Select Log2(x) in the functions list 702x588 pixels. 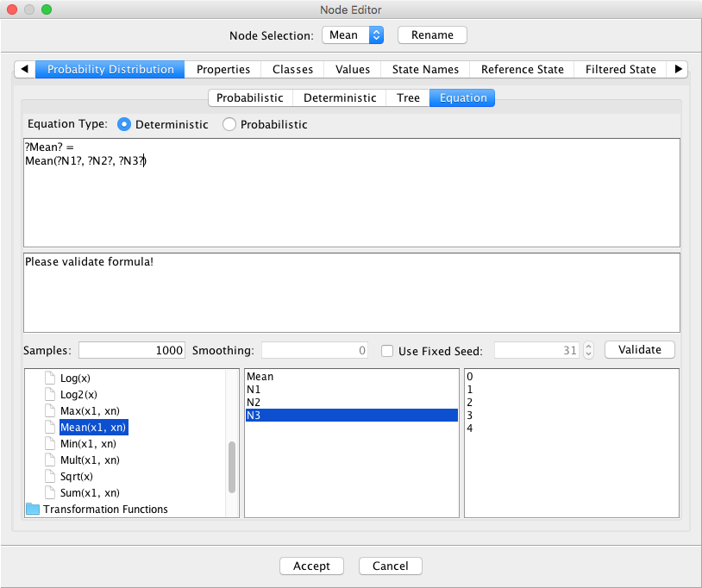[x=78, y=394]
